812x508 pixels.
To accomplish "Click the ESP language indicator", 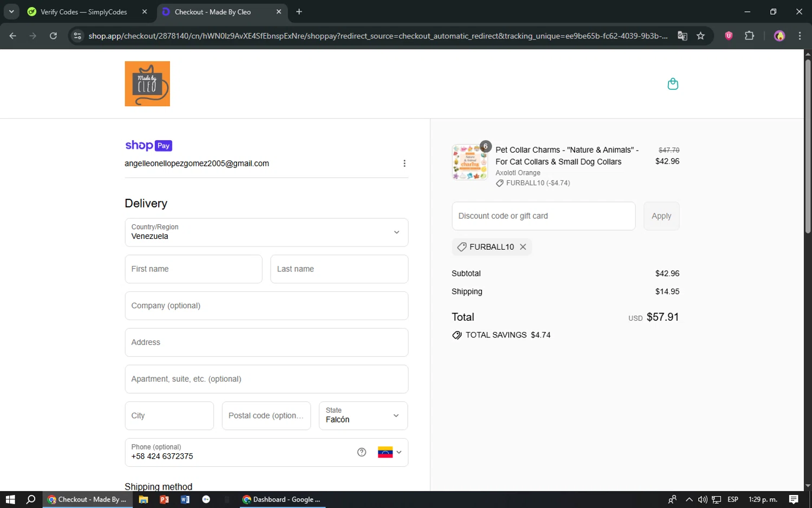I will pos(733,499).
